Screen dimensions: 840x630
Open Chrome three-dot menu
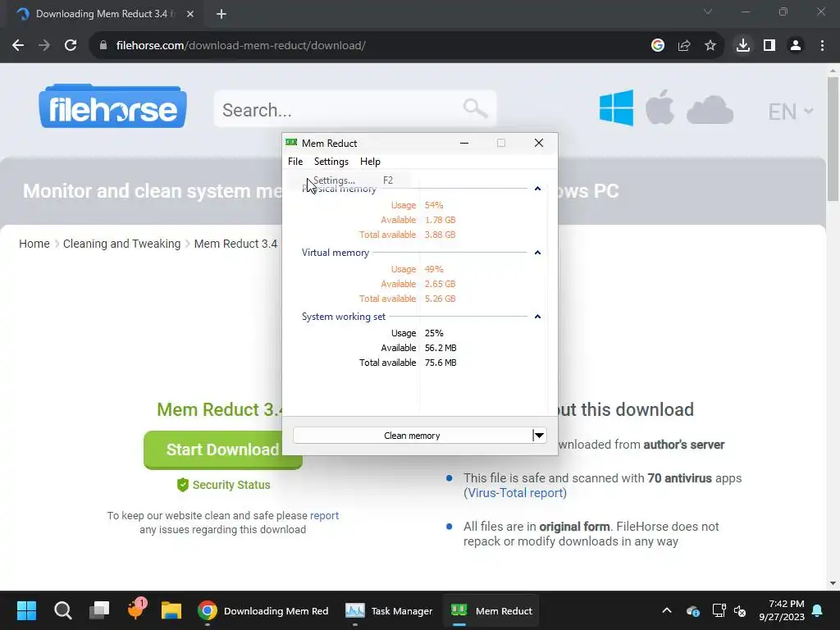tap(822, 46)
